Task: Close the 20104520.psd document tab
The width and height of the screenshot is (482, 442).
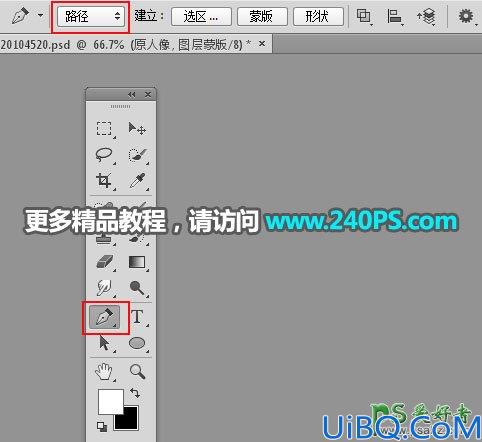Action: pos(262,44)
